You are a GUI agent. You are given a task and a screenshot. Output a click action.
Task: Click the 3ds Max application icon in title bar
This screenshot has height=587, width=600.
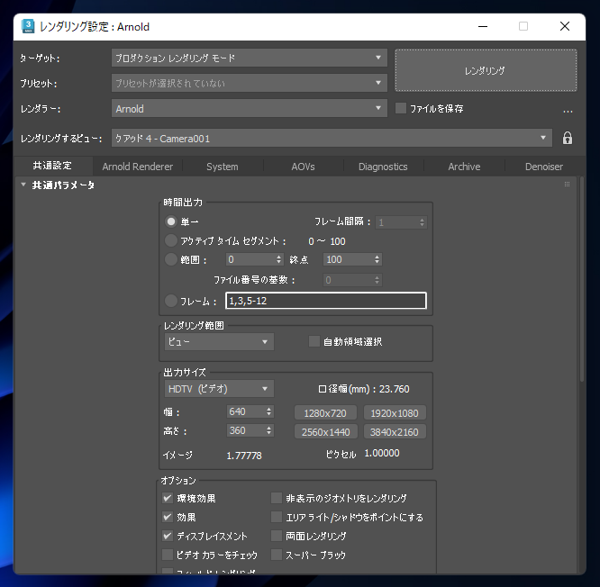coord(28,26)
